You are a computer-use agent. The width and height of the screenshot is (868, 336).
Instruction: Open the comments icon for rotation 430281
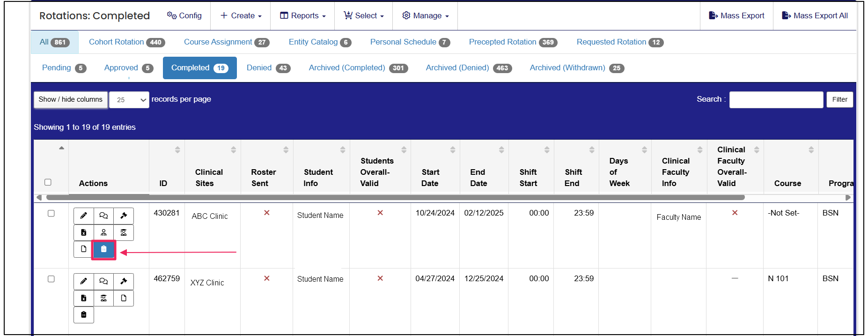coord(103,216)
